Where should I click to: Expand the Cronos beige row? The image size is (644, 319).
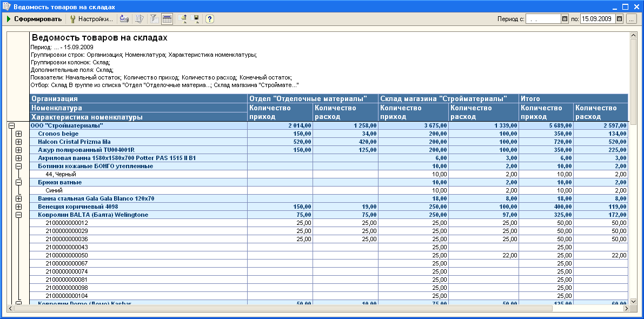click(x=18, y=134)
